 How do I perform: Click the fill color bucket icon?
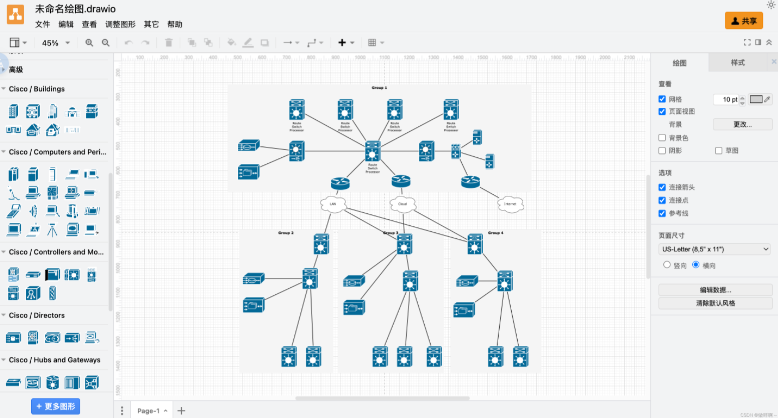[x=232, y=43]
